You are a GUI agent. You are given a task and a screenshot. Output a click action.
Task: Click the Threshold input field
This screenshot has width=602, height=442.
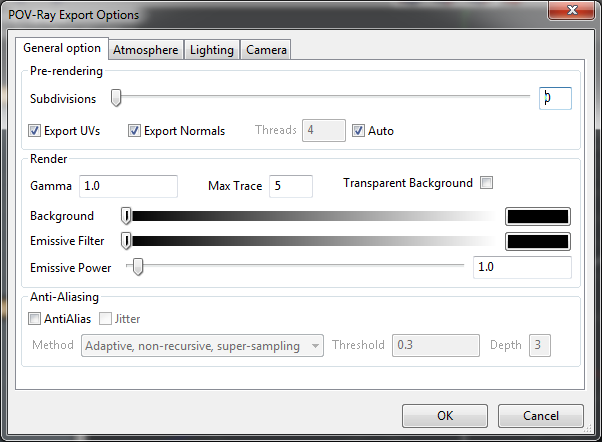tap(436, 346)
